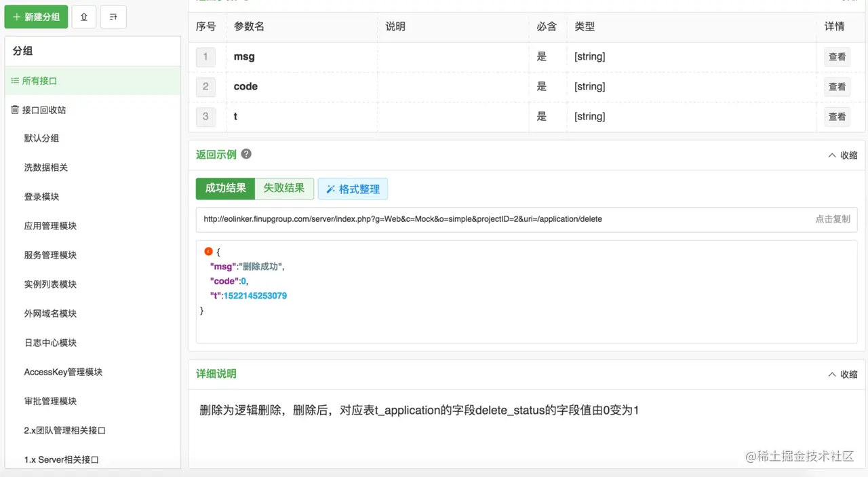View details of the t parameter

[x=837, y=117]
